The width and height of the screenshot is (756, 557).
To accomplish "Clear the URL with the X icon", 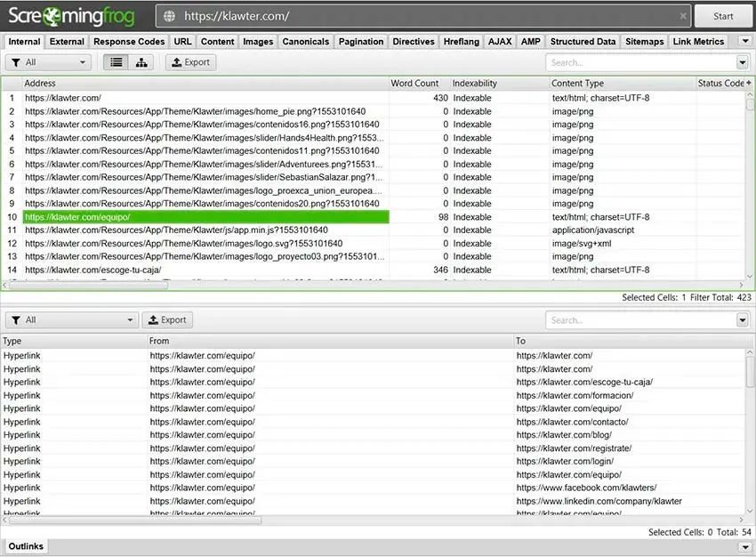I will pyautogui.click(x=683, y=16).
